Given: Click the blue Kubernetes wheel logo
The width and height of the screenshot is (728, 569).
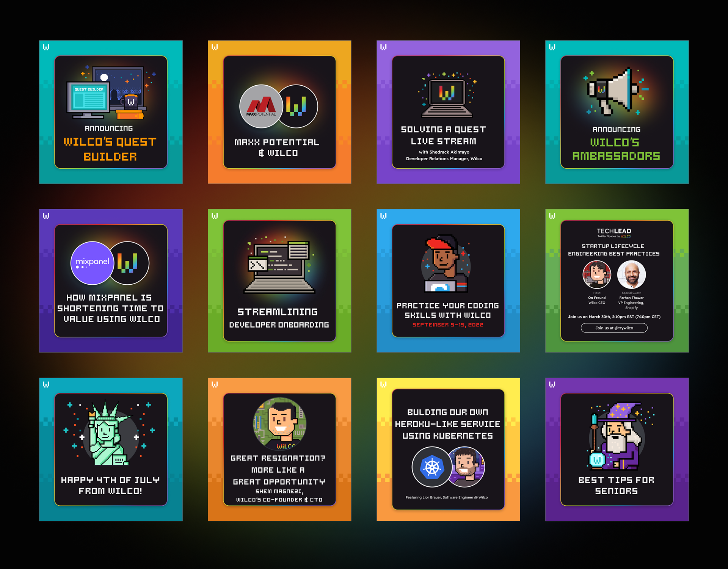Looking at the screenshot, I should [432, 467].
